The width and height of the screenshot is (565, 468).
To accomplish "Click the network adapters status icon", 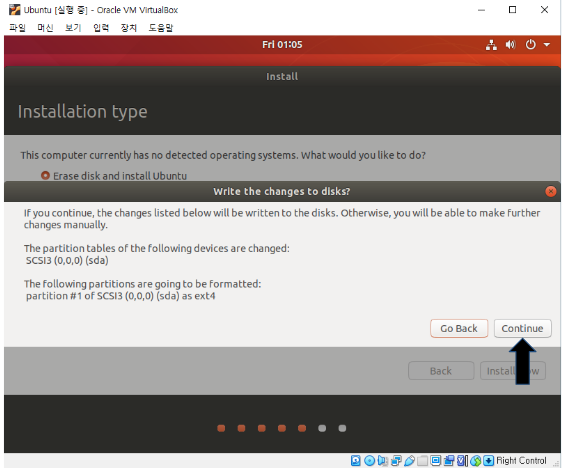I will click(x=396, y=460).
